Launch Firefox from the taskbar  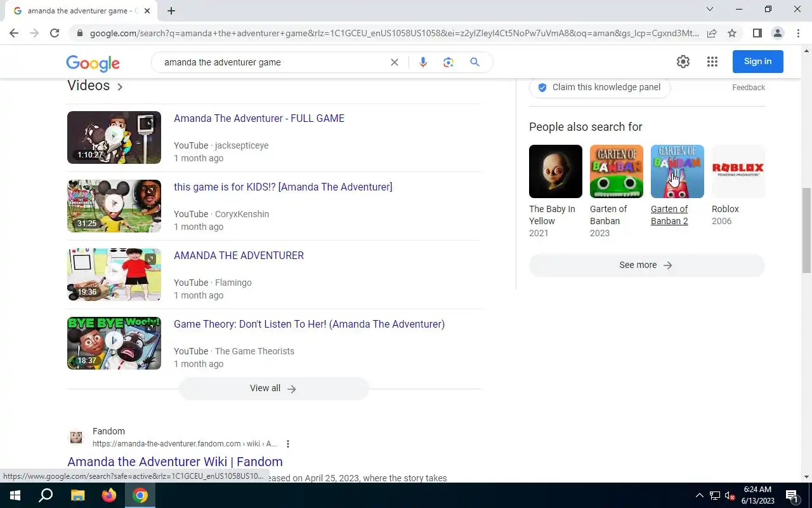108,495
